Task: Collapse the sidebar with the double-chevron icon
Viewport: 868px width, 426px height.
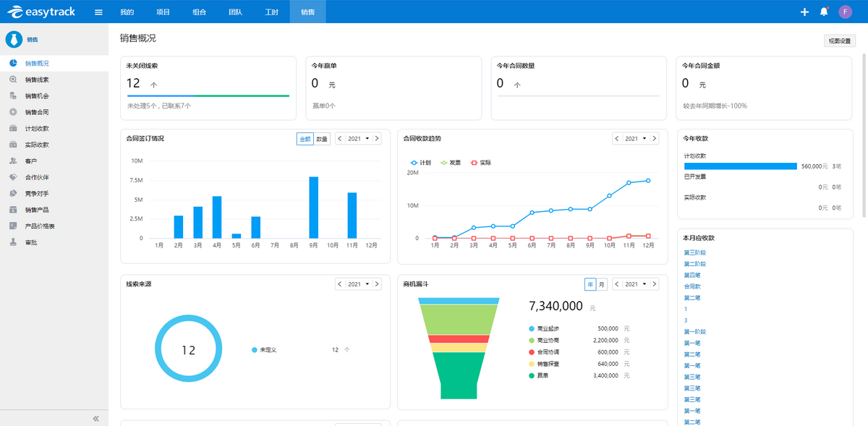Action: [95, 419]
